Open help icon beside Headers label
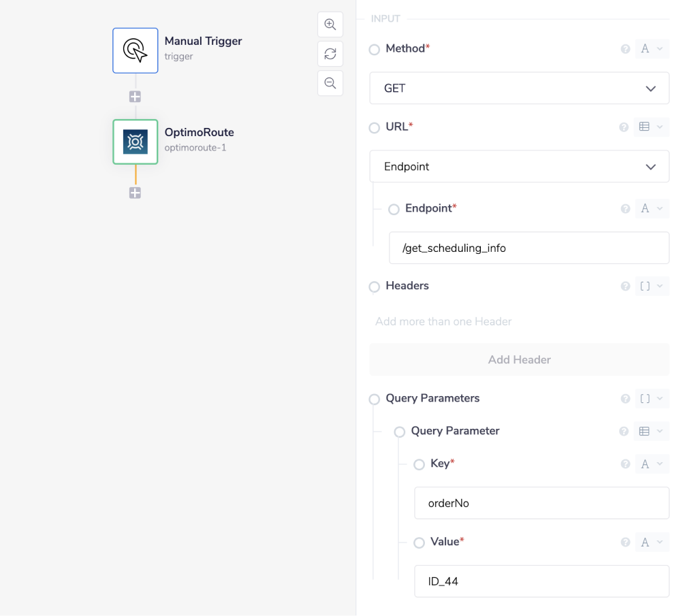 625,287
